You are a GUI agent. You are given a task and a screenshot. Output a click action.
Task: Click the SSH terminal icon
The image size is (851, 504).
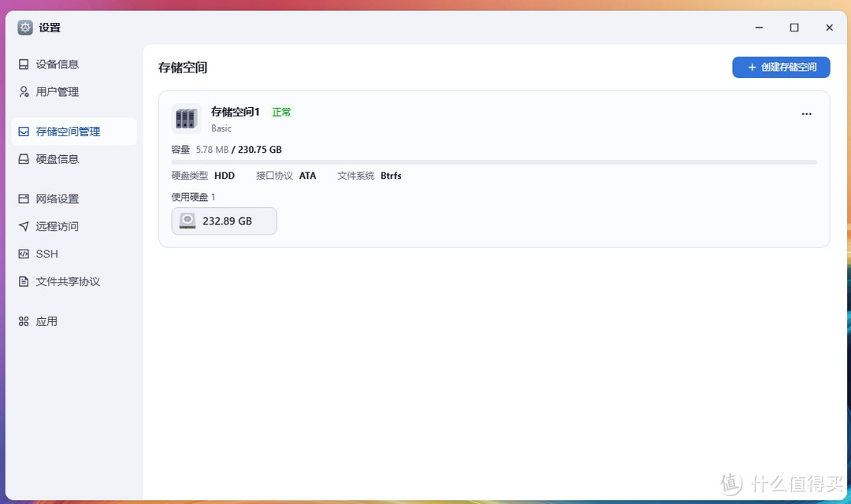coord(24,254)
